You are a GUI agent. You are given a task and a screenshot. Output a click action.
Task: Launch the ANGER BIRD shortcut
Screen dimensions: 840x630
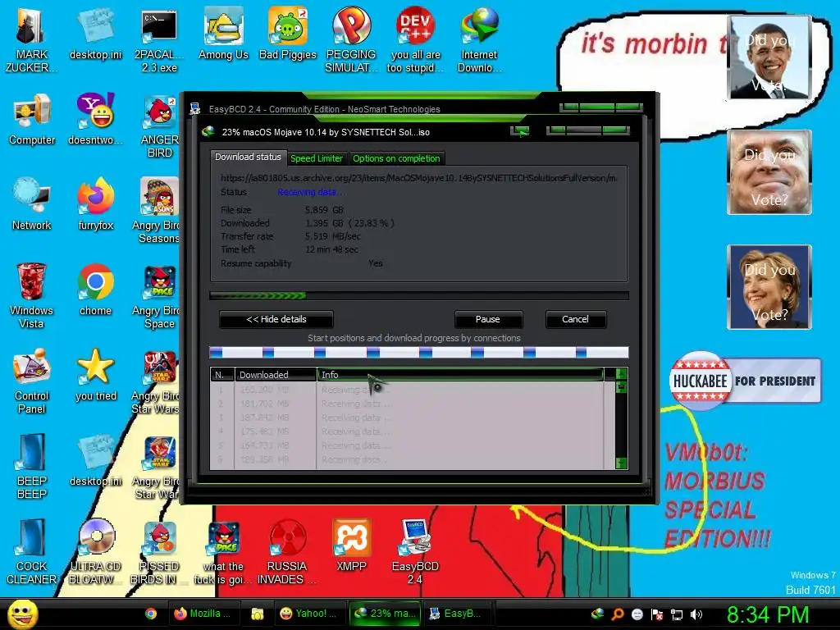(159, 126)
